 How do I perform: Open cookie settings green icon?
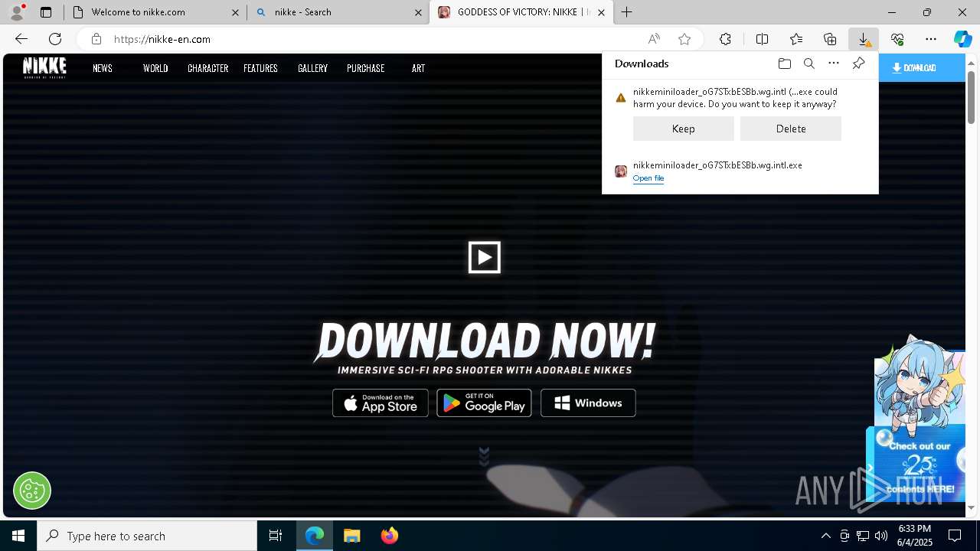[x=32, y=491]
